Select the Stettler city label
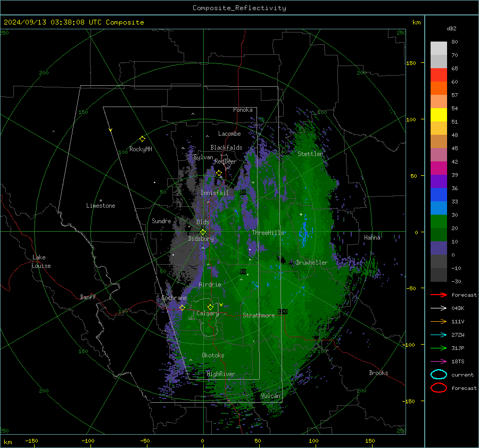479x448 pixels. (x=310, y=154)
